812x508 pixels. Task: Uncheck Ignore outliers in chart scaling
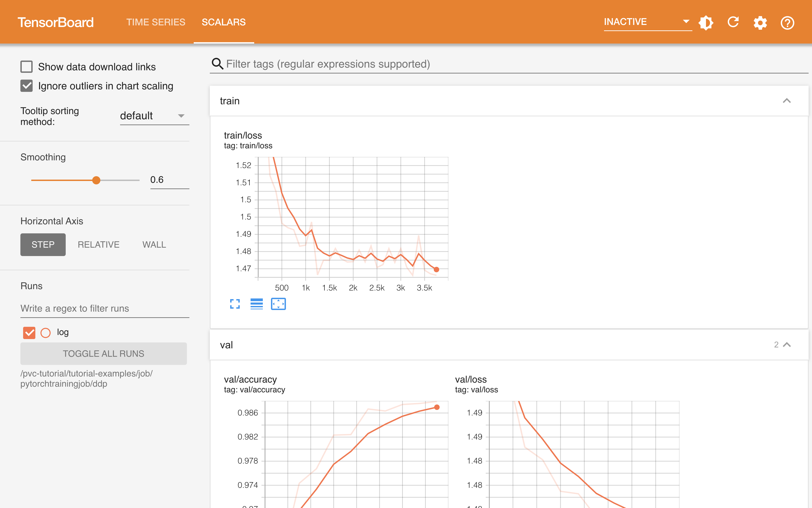pyautogui.click(x=27, y=86)
